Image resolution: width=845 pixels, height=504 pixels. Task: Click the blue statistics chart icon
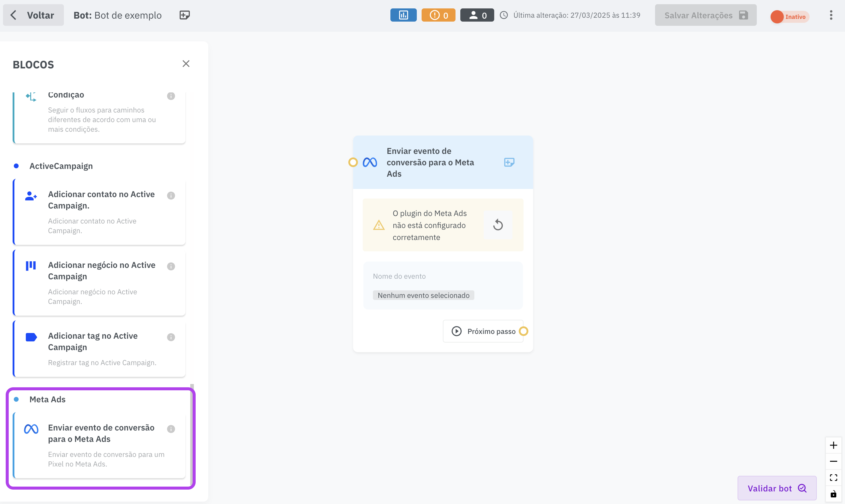pos(403,15)
